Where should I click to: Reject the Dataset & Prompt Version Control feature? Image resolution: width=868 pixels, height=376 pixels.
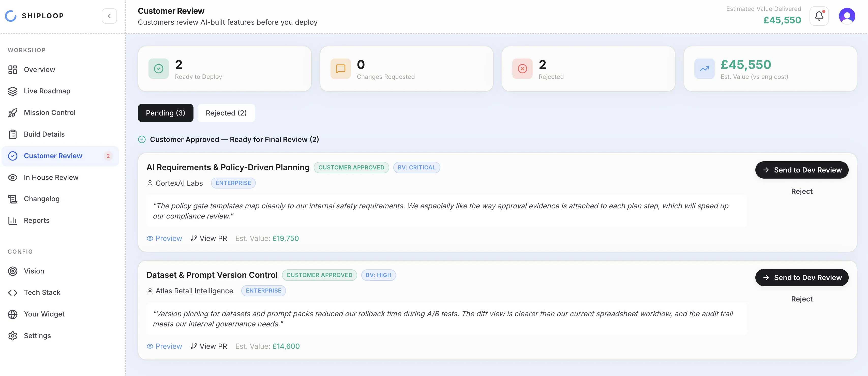[802, 299]
